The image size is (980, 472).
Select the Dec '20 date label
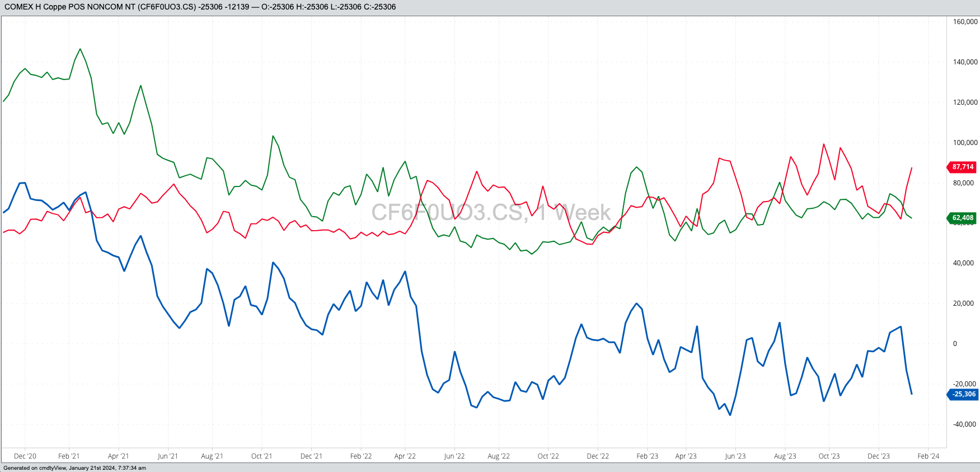pos(25,456)
